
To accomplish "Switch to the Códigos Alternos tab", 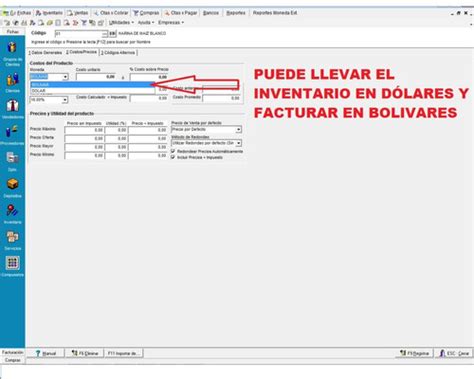I will point(118,53).
